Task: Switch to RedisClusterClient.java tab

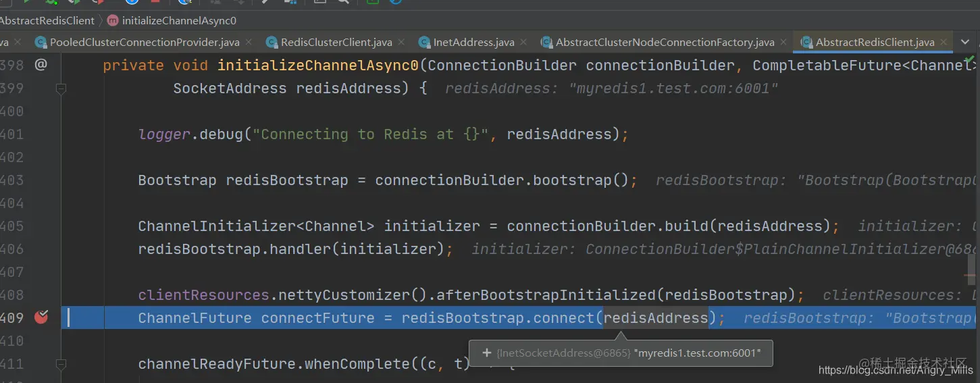Action: point(336,42)
